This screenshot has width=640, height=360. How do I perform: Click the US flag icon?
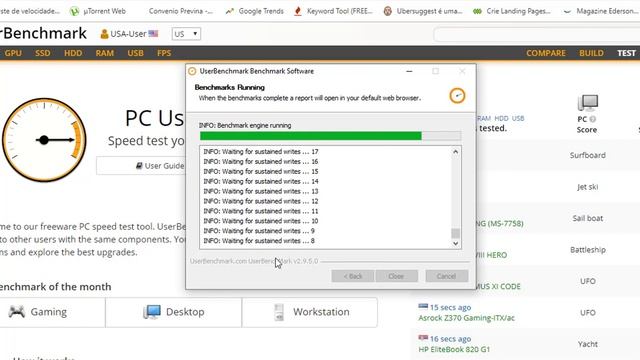[153, 33]
